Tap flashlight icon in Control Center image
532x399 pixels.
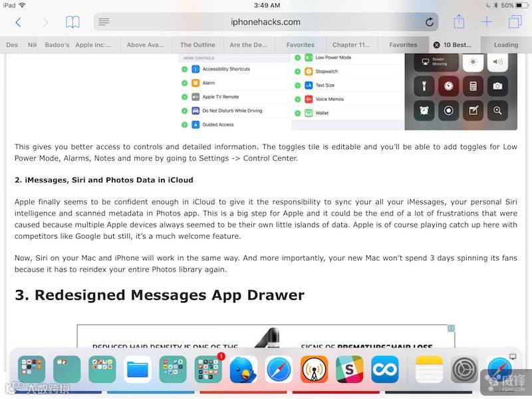(424, 86)
